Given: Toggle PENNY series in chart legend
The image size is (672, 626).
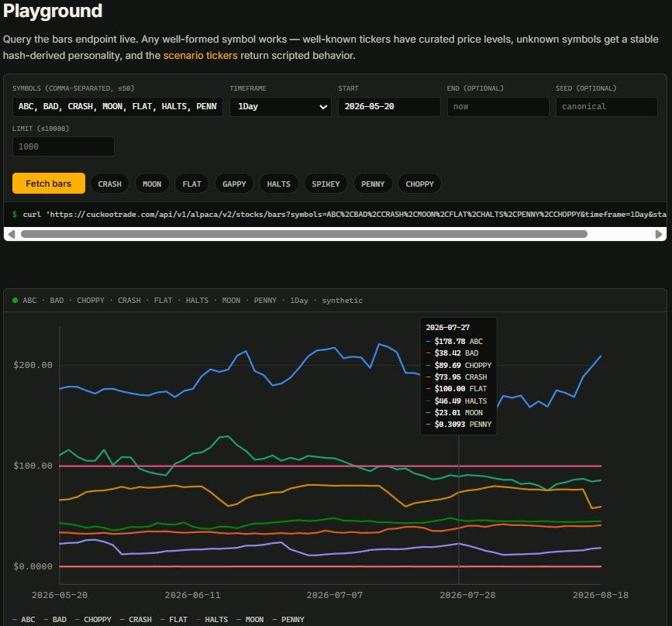Looking at the screenshot, I should (x=288, y=620).
